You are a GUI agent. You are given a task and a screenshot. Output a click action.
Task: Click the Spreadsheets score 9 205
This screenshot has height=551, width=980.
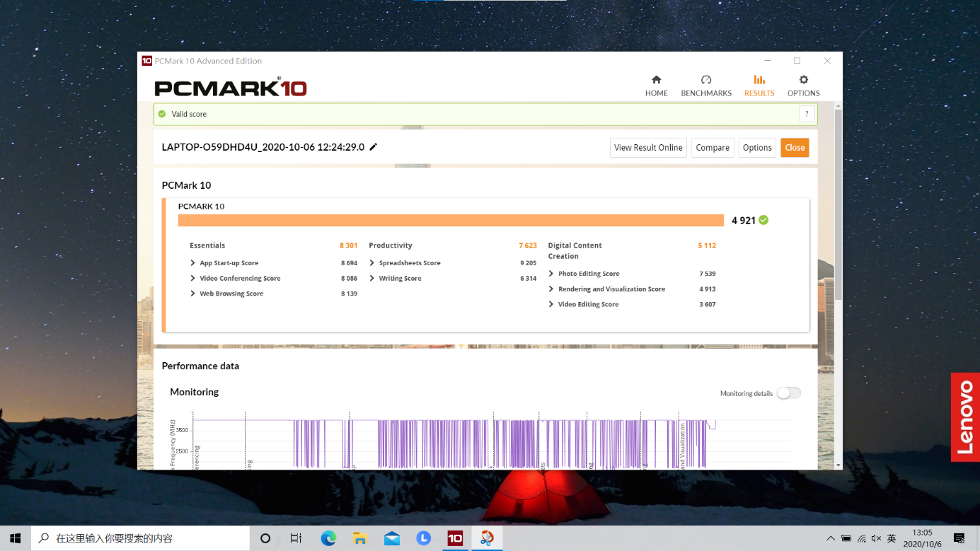(x=528, y=263)
